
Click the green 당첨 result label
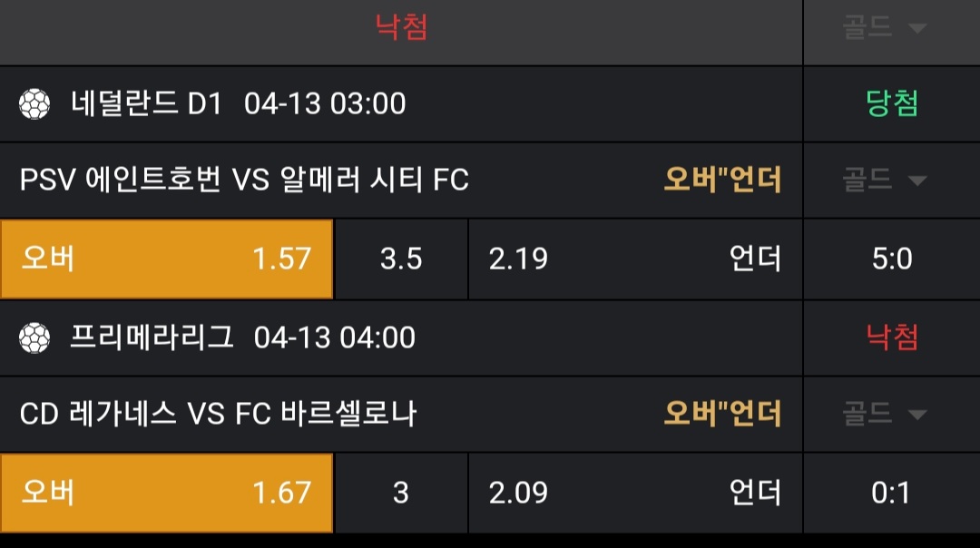(892, 104)
